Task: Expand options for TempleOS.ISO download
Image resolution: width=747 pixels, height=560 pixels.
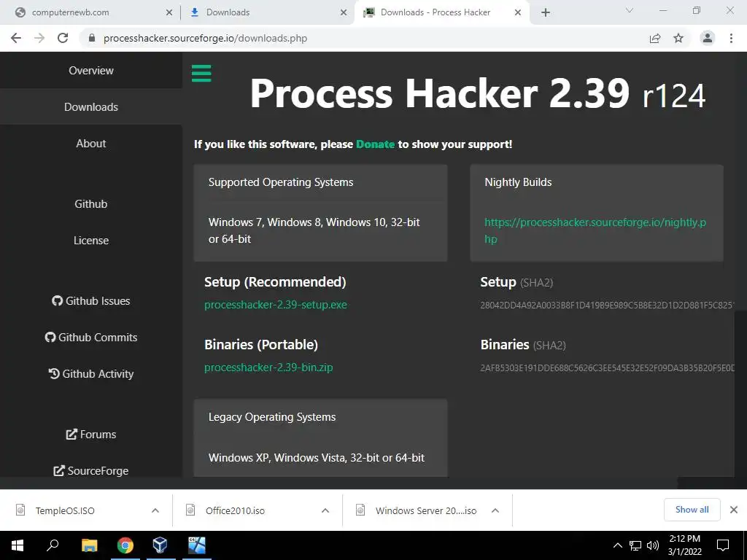Action: (x=155, y=510)
